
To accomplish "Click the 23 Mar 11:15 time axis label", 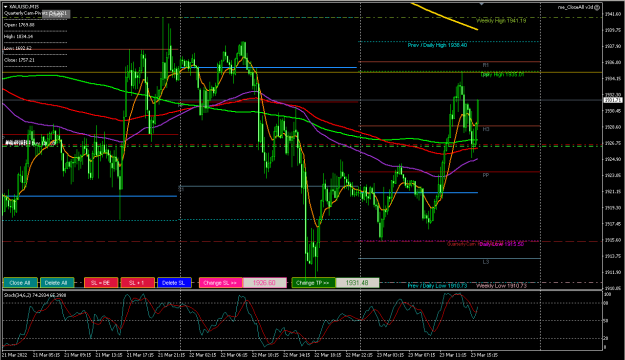I will pyautogui.click(x=453, y=355).
